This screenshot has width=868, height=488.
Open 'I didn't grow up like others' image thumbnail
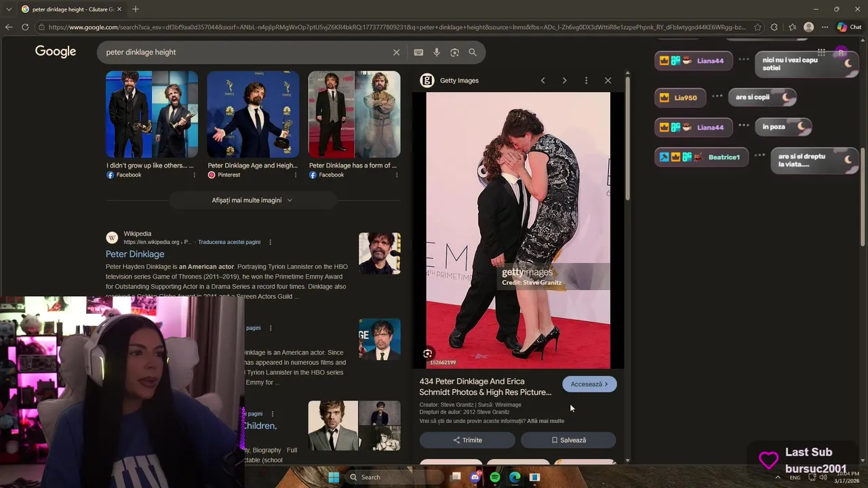coord(152,115)
